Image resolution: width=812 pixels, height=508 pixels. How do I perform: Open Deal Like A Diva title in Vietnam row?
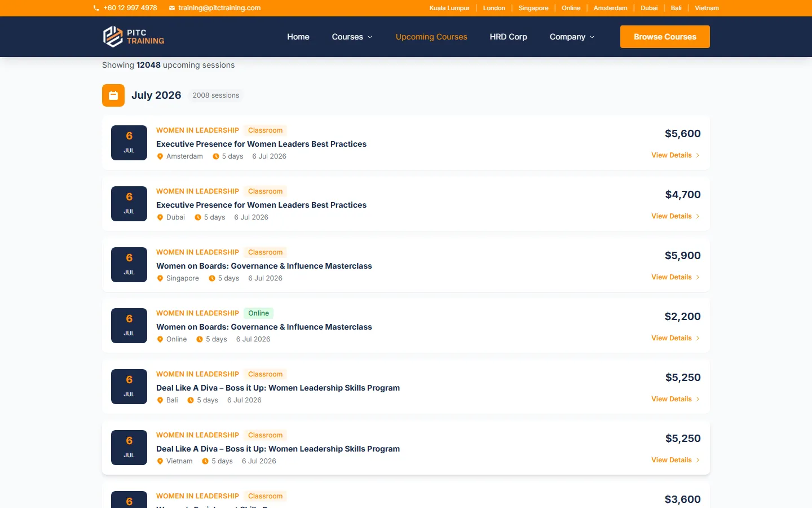[278, 449]
